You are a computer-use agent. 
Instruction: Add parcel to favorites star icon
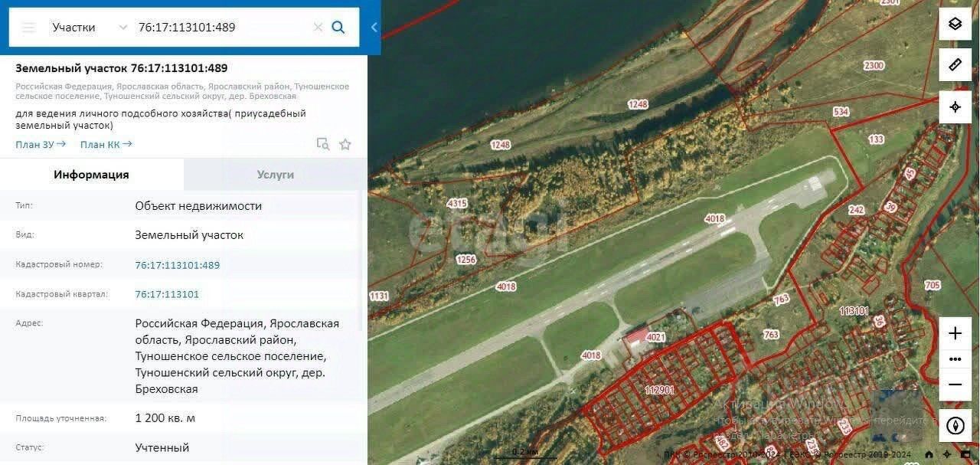(345, 144)
